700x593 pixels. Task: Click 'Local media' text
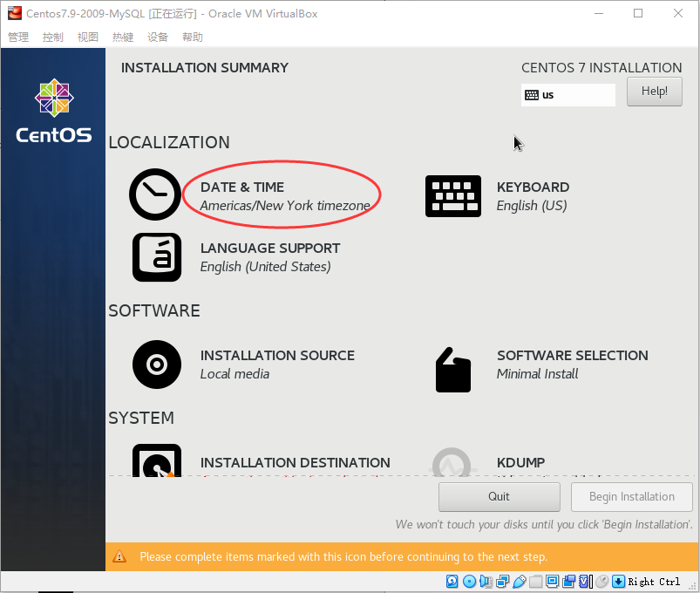[x=234, y=374]
